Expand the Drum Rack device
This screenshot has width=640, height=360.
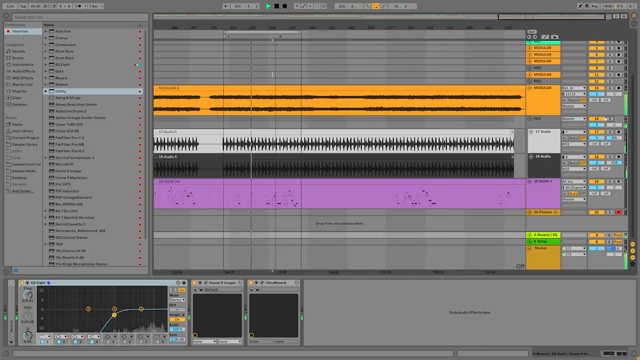point(46,58)
